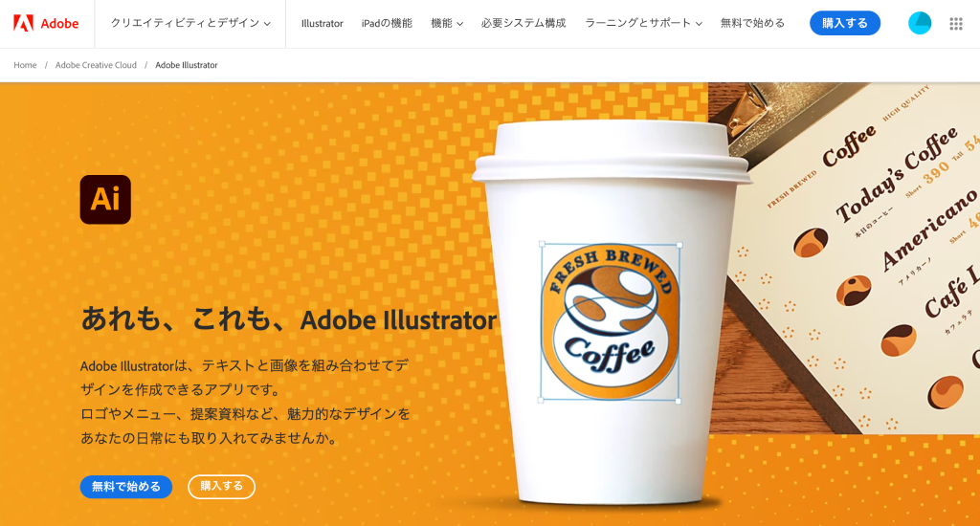Open the app switcher grid icon
The image size is (980, 526).
point(956,24)
